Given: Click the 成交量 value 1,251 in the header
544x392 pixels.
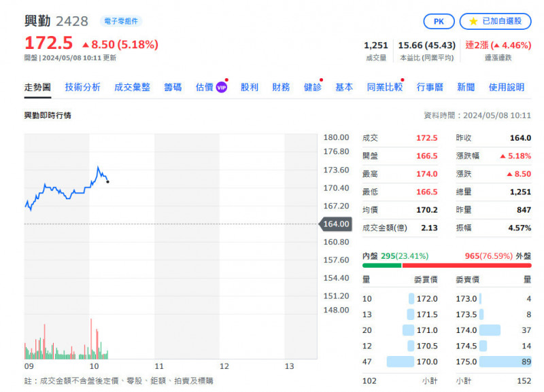Looking at the screenshot, I should (376, 46).
